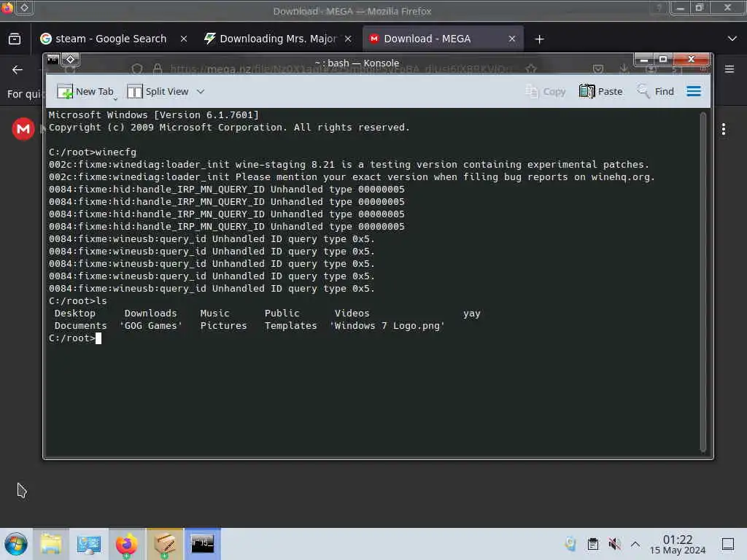Click the updates tray icon
The image size is (747, 560).
pos(570,544)
